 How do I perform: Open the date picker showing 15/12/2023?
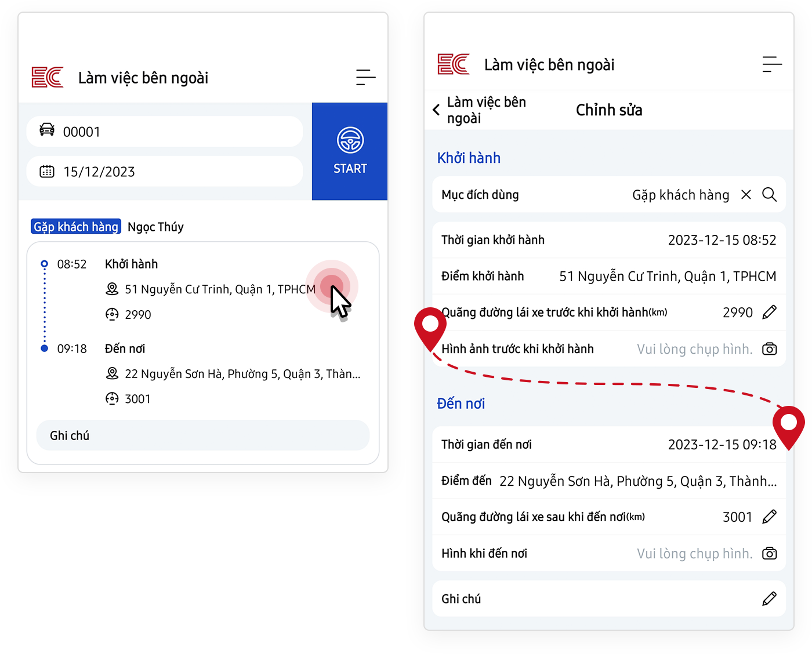click(165, 172)
